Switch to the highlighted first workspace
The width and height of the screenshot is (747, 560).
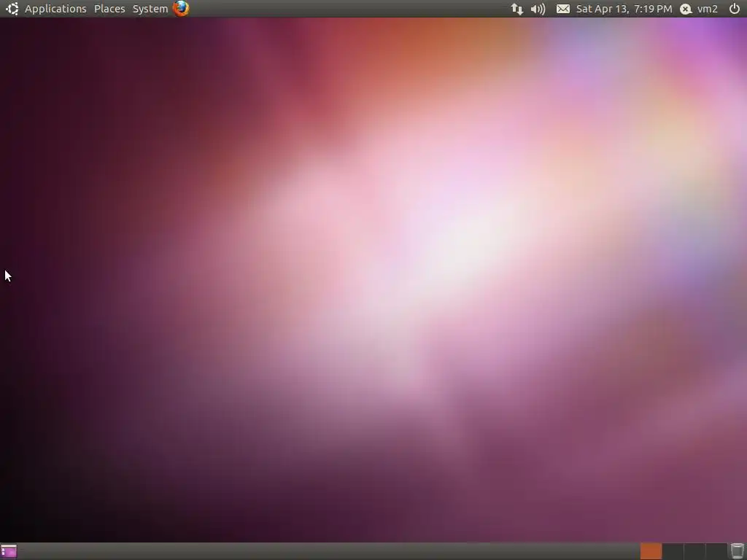click(651, 551)
